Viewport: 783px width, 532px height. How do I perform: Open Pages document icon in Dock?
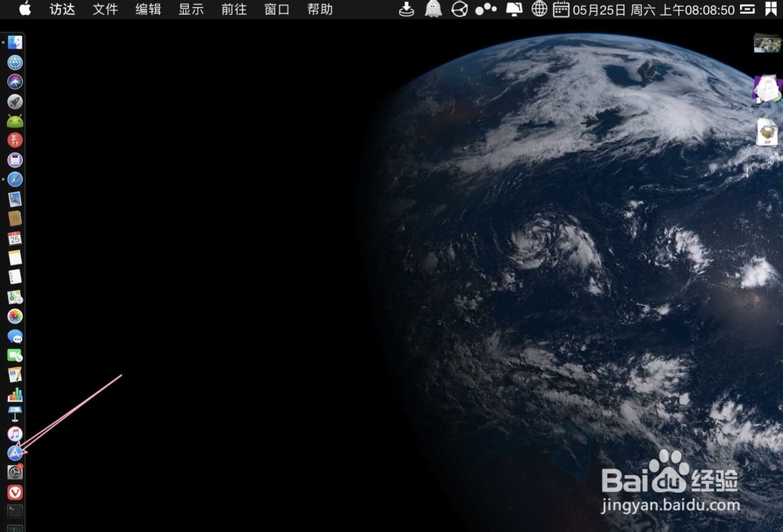(x=15, y=375)
